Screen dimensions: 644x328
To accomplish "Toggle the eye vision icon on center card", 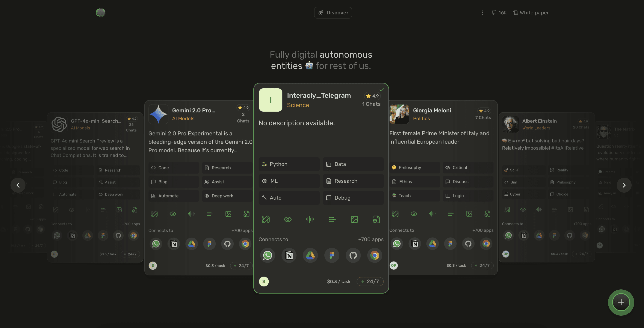I will tap(288, 219).
